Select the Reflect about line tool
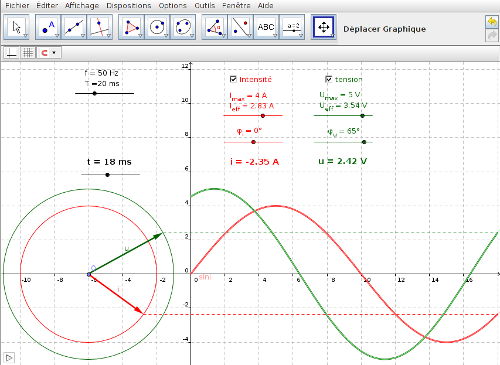 tap(240, 27)
